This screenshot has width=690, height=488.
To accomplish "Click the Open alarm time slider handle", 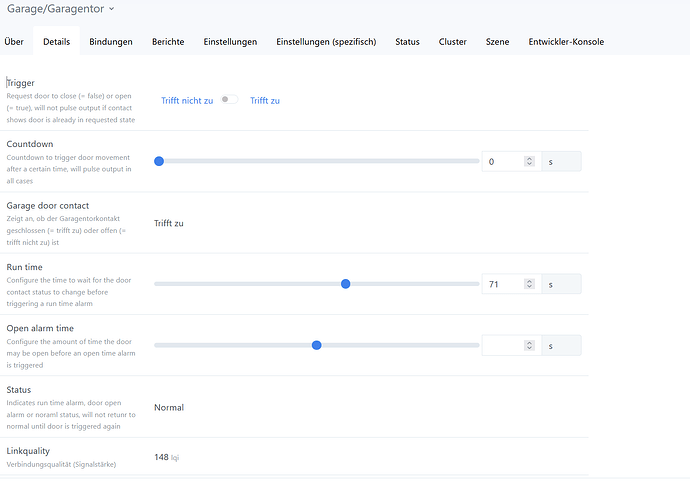I will 316,345.
